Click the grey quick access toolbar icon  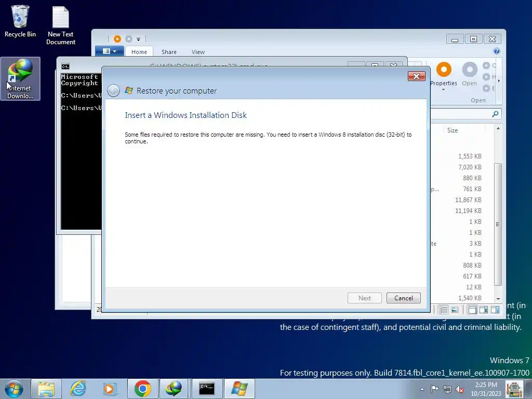tap(129, 39)
